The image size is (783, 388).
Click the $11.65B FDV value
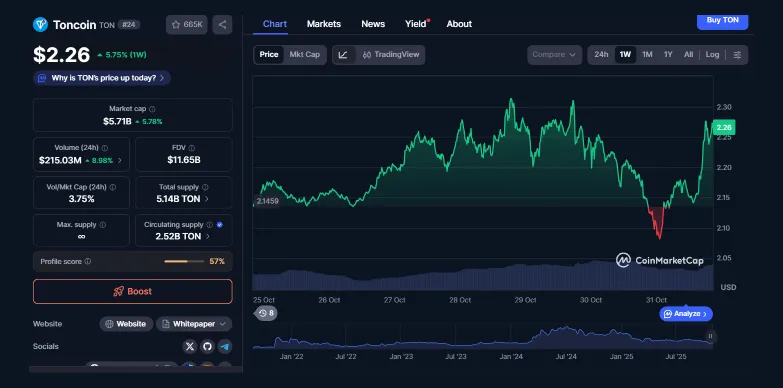184,160
